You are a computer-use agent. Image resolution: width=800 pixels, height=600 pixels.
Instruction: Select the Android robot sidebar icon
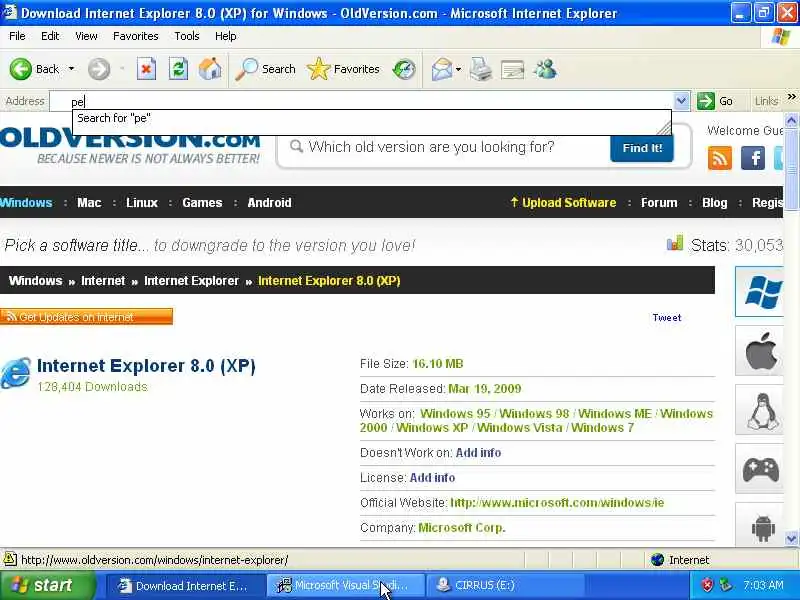[x=760, y=526]
